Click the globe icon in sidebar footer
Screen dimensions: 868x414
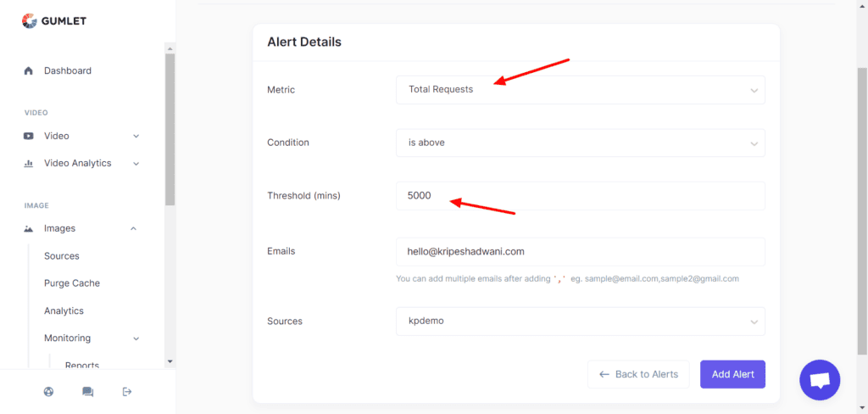[48, 391]
